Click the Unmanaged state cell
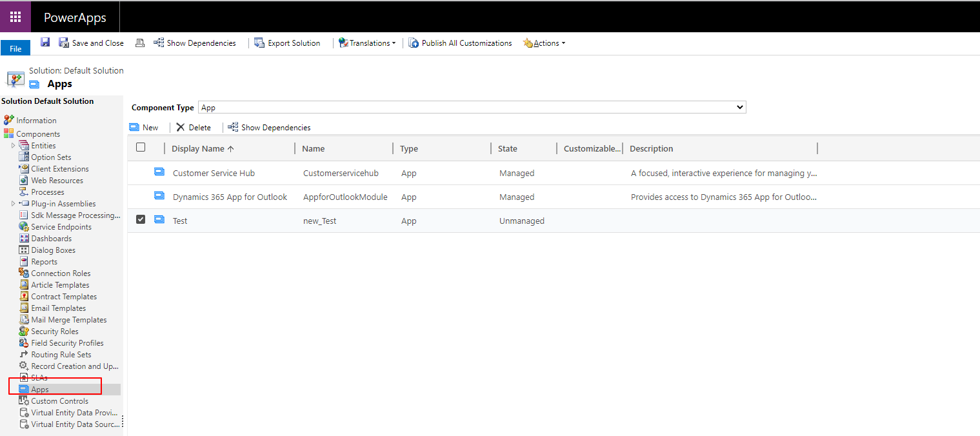Image resolution: width=980 pixels, height=436 pixels. 522,221
